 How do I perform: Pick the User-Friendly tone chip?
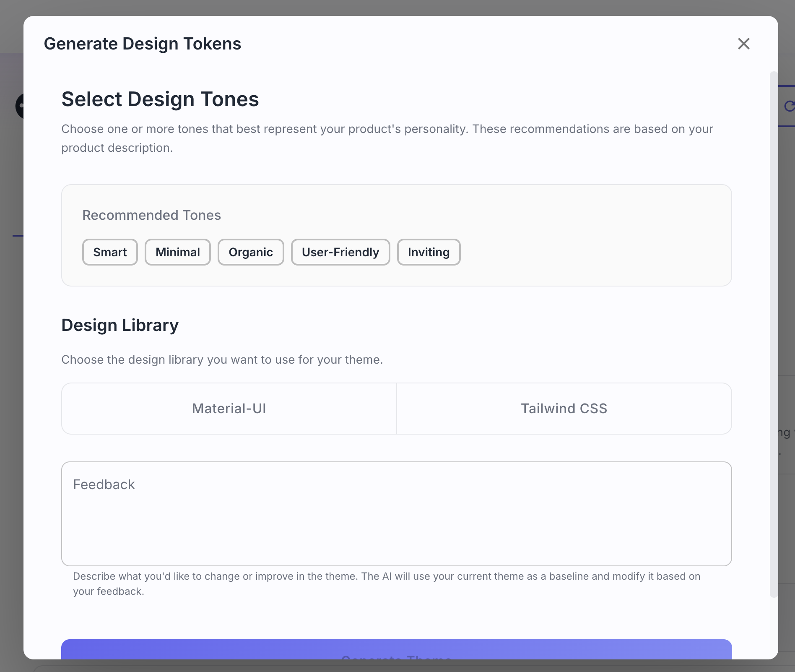coord(340,252)
